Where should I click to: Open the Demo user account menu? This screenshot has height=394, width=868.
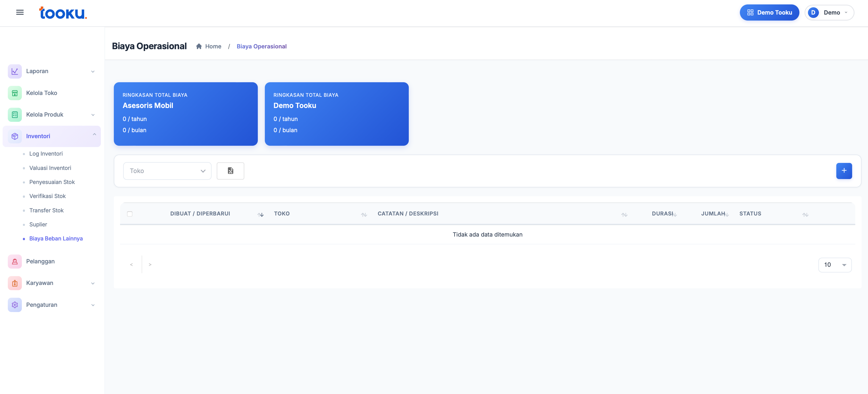(x=829, y=12)
